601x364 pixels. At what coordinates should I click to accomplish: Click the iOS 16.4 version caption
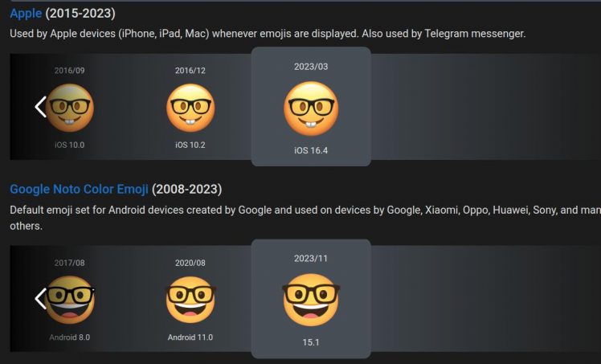click(311, 150)
